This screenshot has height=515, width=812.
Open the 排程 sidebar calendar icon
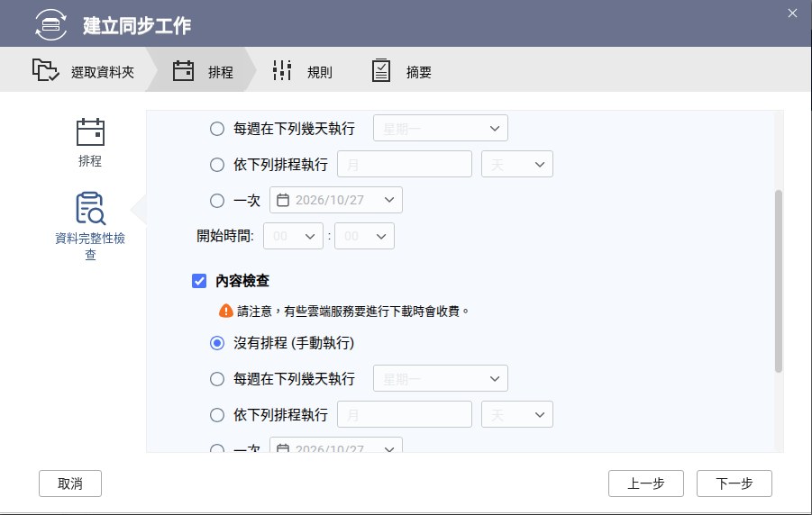[x=91, y=132]
